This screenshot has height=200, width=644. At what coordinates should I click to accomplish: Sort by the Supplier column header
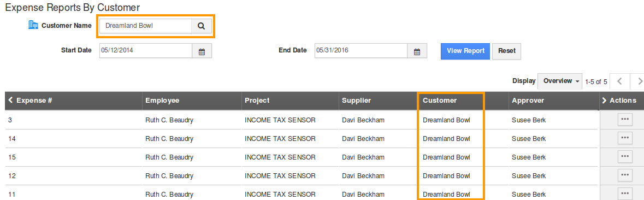pyautogui.click(x=357, y=100)
